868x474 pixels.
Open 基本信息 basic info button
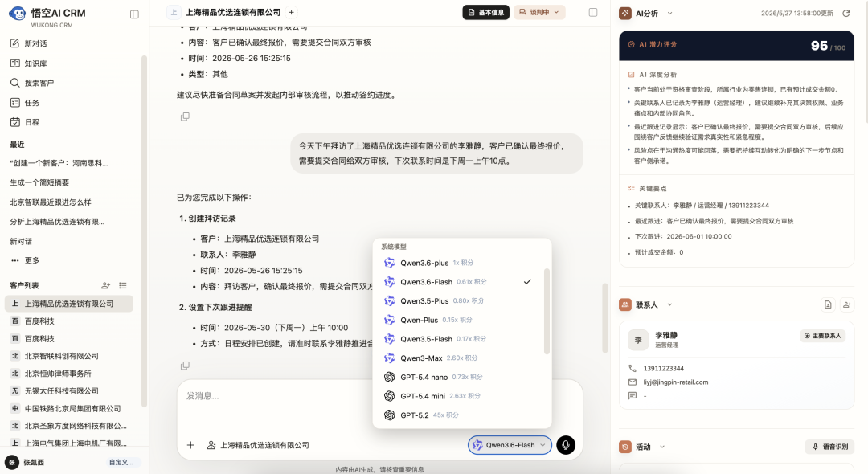pyautogui.click(x=486, y=12)
